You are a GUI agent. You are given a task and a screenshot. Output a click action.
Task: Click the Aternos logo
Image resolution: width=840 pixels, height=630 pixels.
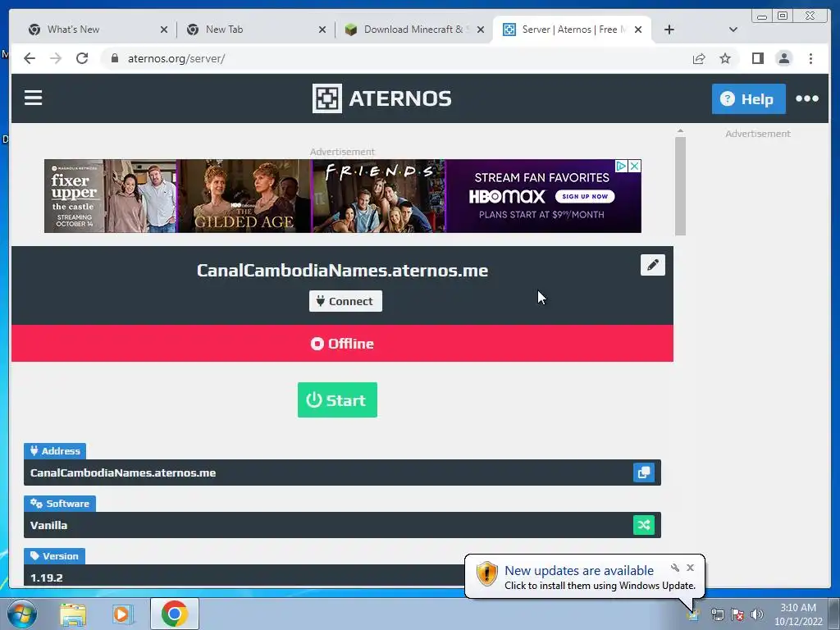[x=382, y=98]
